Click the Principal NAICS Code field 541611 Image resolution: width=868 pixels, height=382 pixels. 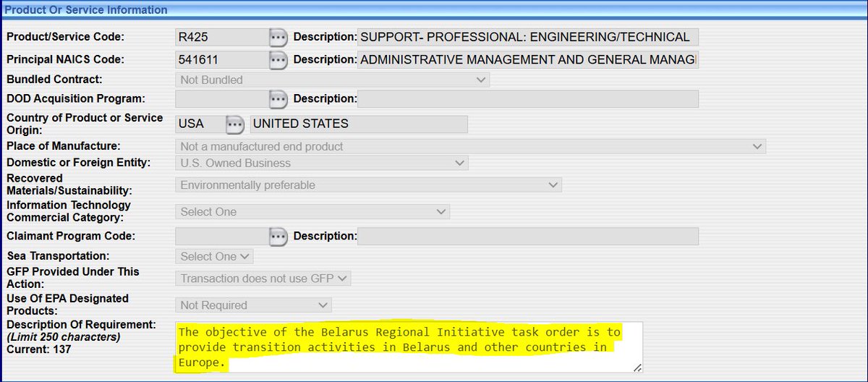click(223, 60)
